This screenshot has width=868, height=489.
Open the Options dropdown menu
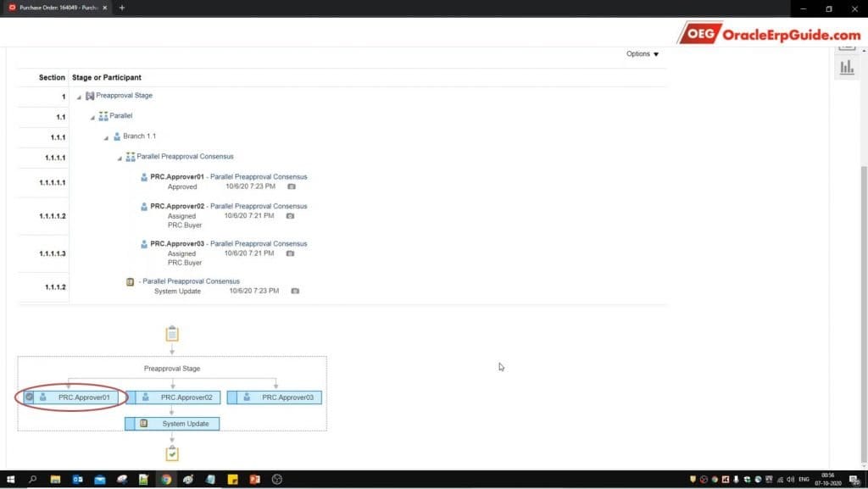point(643,54)
